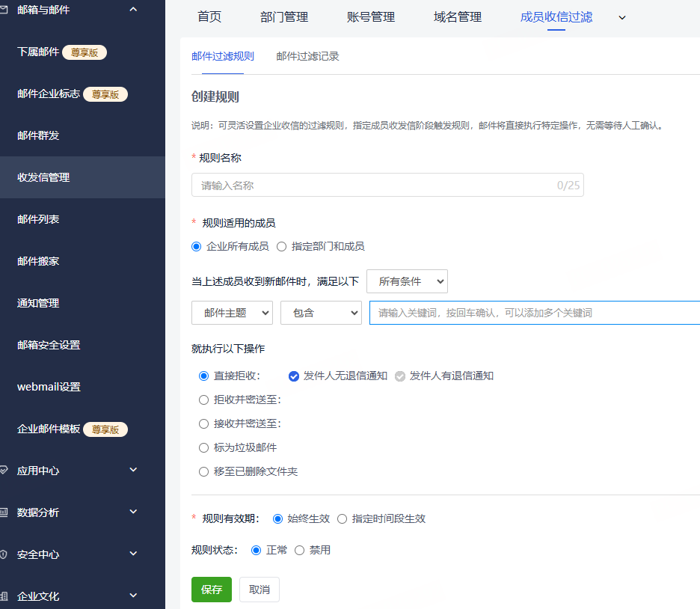Click the 邮箱与邮件 envelope icon
This screenshot has width=700, height=609.
[x=4, y=10]
